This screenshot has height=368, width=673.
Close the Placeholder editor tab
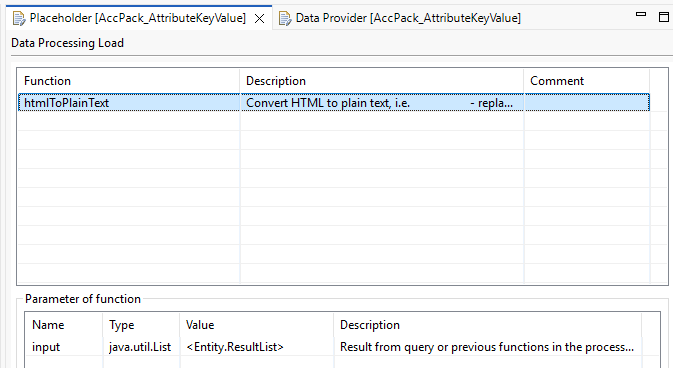259,18
